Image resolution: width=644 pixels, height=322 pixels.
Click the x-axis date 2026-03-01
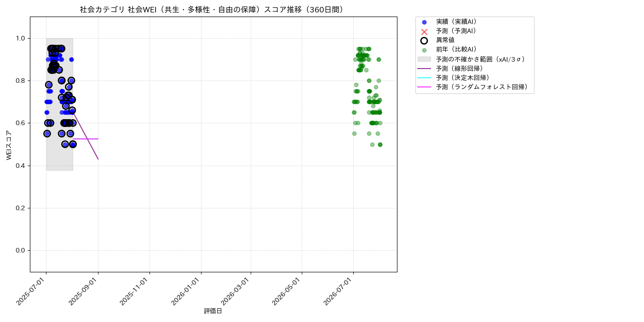pyautogui.click(x=237, y=291)
